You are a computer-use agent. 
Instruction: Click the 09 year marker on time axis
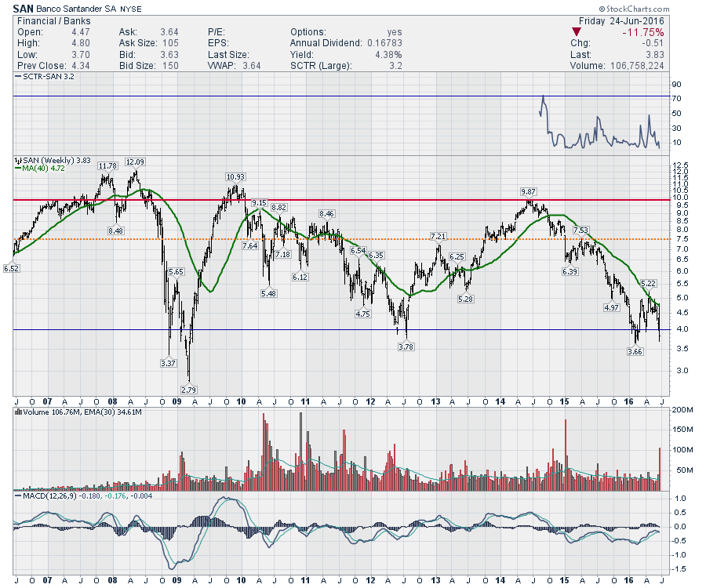[x=176, y=402]
